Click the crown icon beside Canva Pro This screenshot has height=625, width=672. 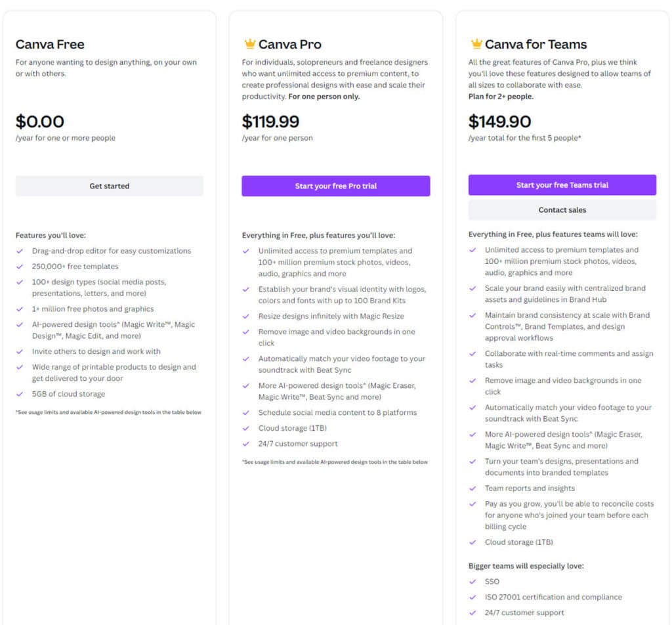coord(249,44)
